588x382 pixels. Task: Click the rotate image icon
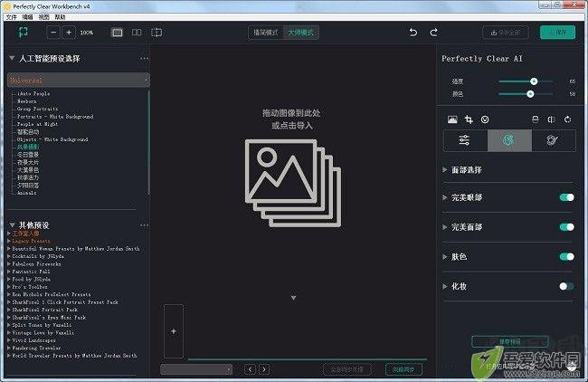click(x=568, y=119)
